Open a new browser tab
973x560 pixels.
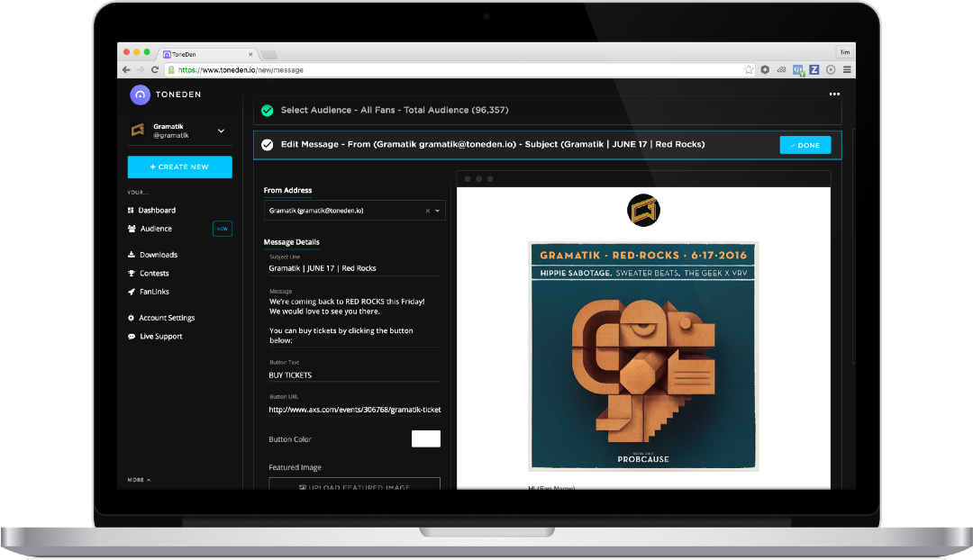pyautogui.click(x=268, y=55)
